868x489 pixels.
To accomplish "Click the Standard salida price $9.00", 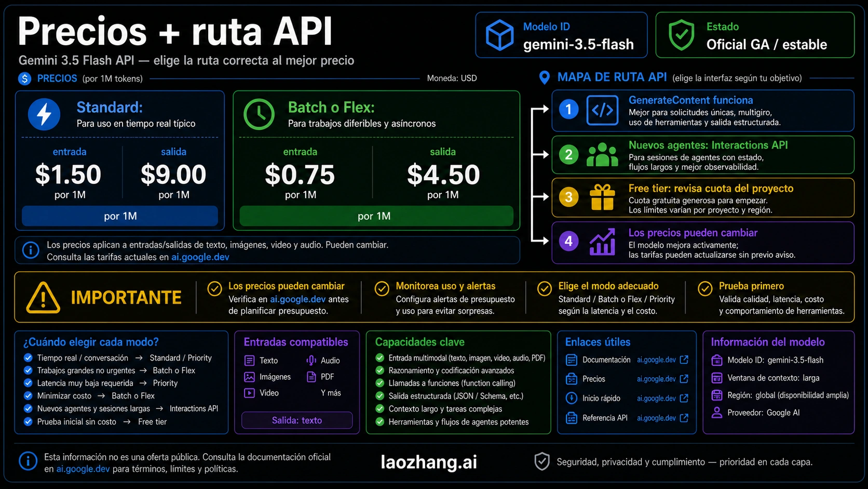I will (x=173, y=175).
